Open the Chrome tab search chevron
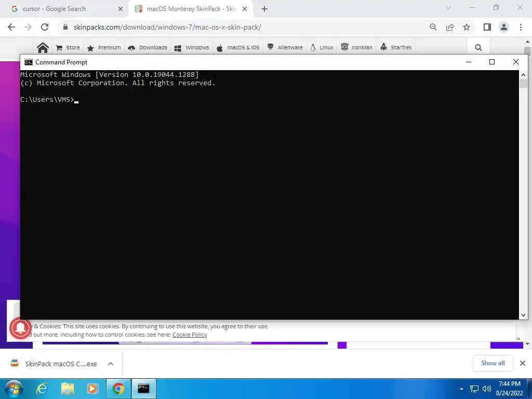This screenshot has height=399, width=532. click(x=448, y=7)
